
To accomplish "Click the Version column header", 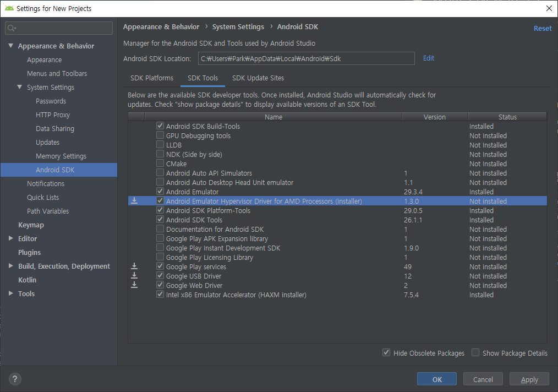I will [x=435, y=117].
